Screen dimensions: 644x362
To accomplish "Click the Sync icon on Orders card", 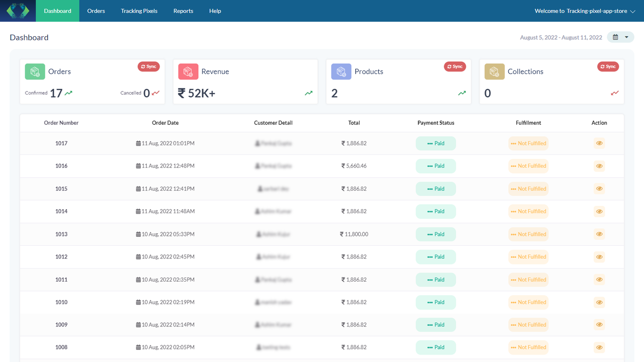I will pyautogui.click(x=148, y=66).
